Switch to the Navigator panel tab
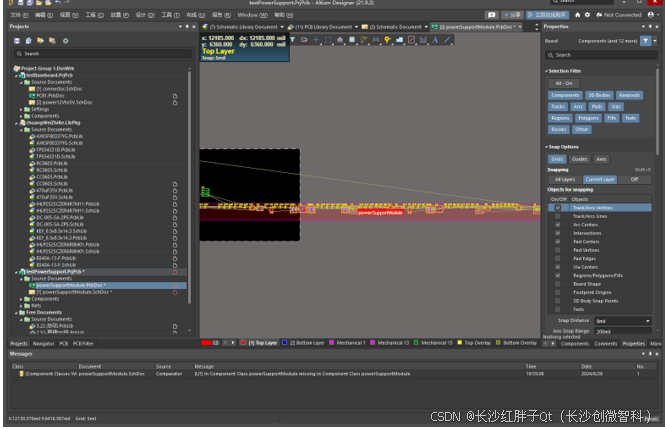The width and height of the screenshot is (665, 431). pyautogui.click(x=44, y=343)
